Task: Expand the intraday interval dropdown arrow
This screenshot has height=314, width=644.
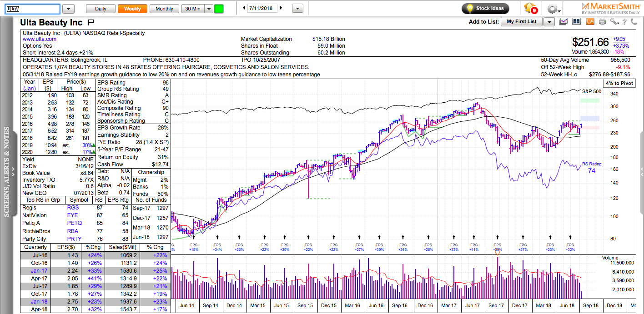Action: pos(209,9)
